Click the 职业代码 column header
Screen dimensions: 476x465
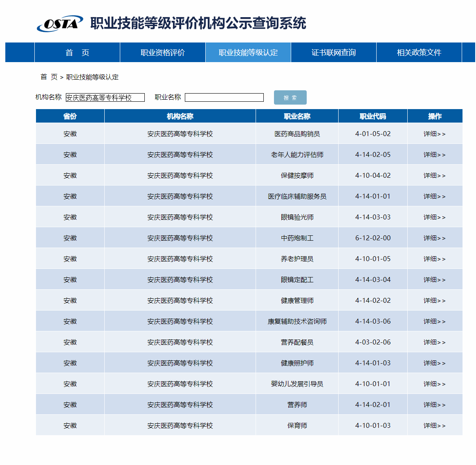tap(373, 116)
